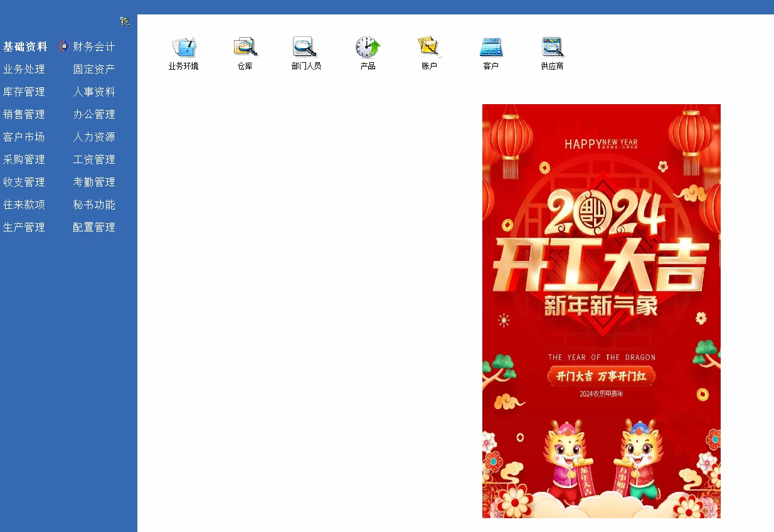Open 配置管理 configuration management

[94, 228]
